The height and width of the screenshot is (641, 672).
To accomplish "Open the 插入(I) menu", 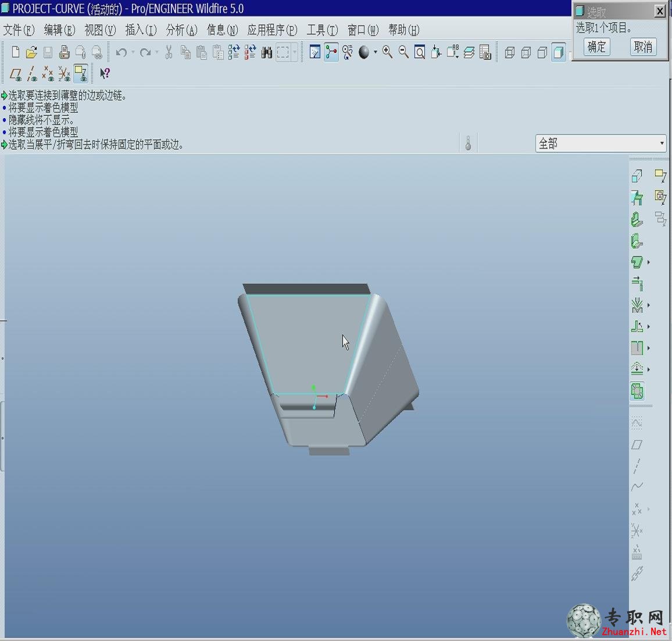I will pyautogui.click(x=141, y=30).
